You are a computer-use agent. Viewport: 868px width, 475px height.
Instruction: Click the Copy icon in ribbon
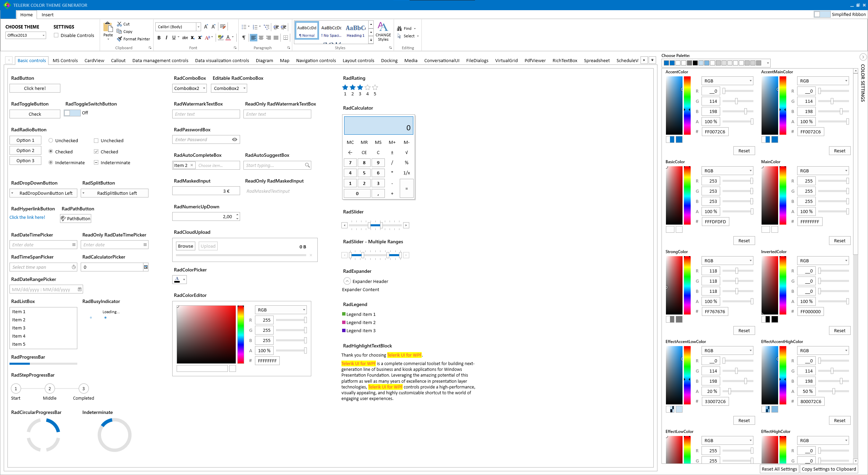pos(119,32)
